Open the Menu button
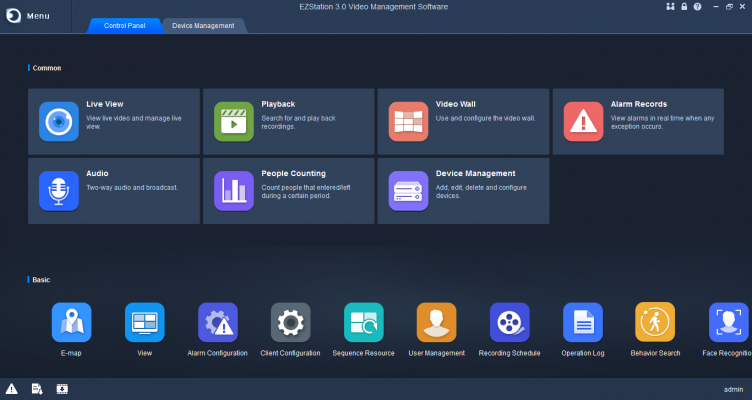The height and width of the screenshot is (400, 752). (x=38, y=16)
